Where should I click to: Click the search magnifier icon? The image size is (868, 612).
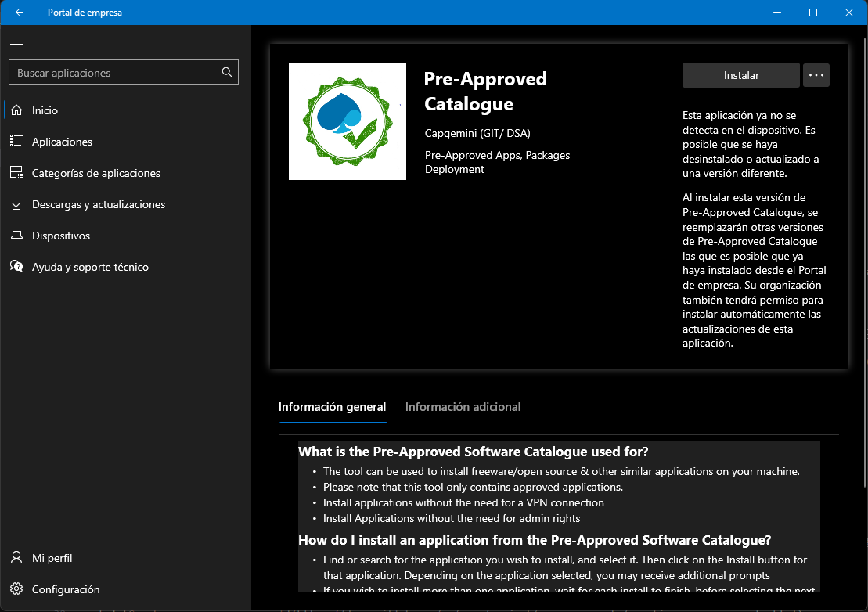point(227,73)
